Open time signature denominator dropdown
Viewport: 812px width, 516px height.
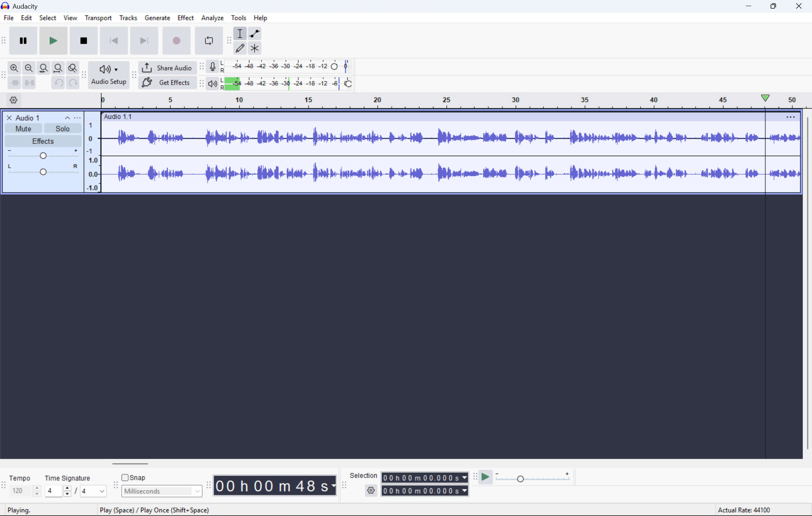[94, 491]
